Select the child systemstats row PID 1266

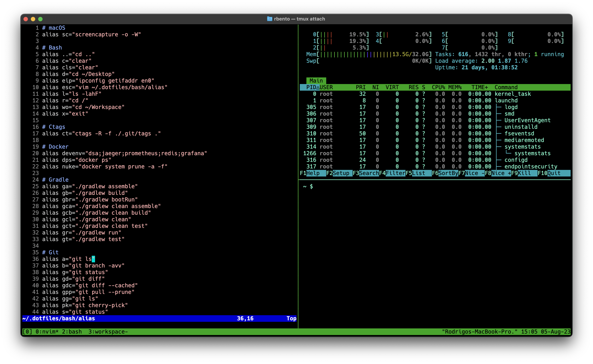coord(435,153)
